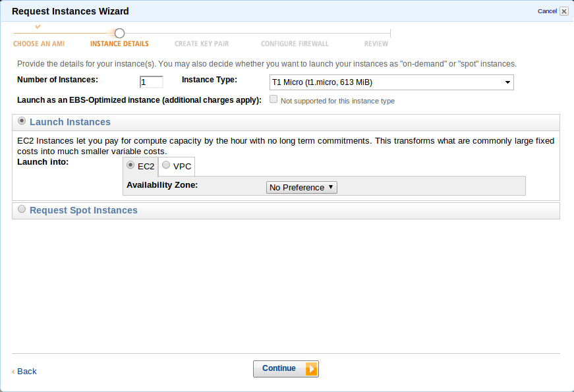Choose the VPC launch option

(166, 165)
